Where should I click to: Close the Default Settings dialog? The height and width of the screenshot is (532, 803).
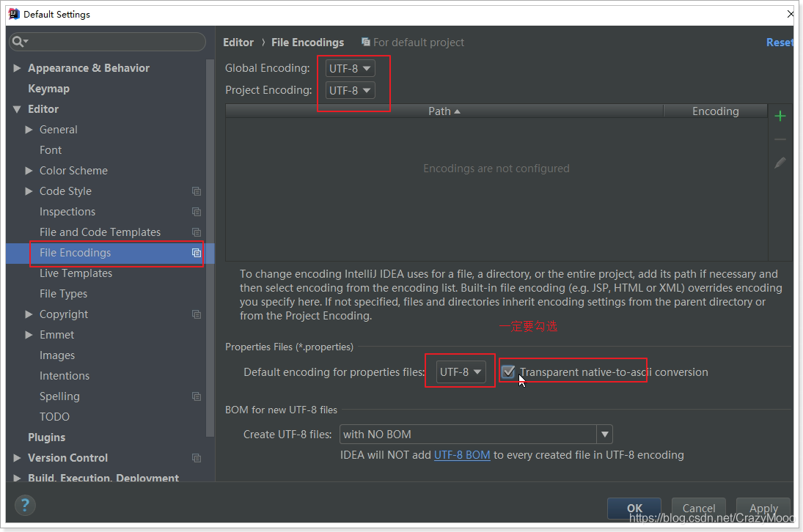[x=791, y=14]
